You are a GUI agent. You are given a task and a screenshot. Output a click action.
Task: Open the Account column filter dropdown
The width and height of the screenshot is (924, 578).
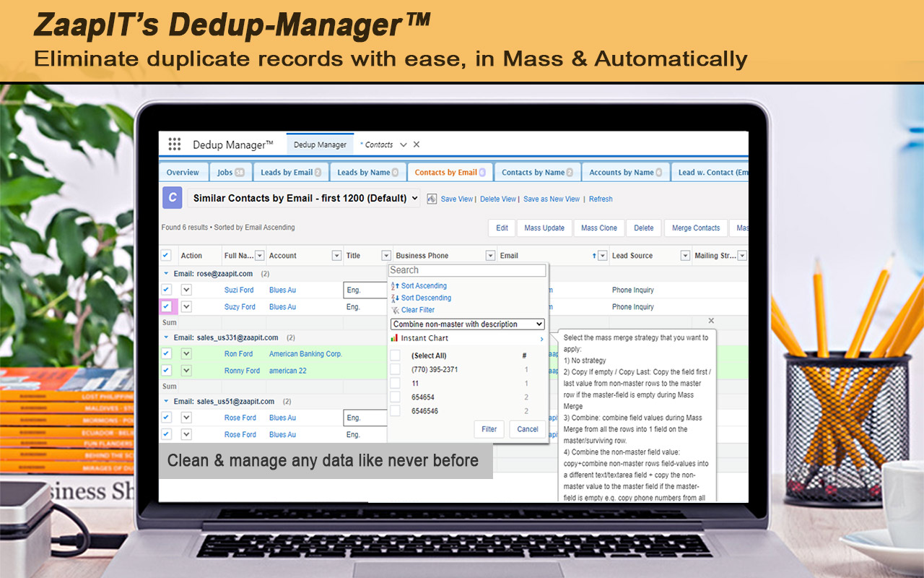coord(336,256)
